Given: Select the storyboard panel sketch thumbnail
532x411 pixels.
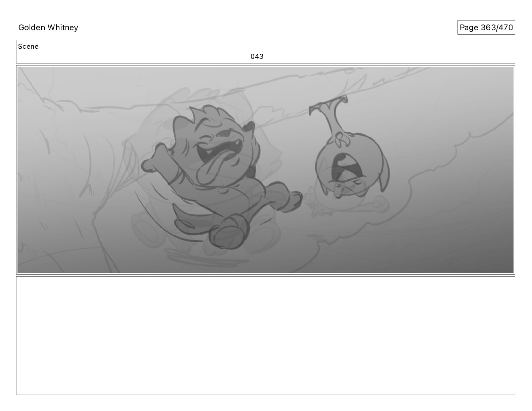Looking at the screenshot, I should point(265,170).
